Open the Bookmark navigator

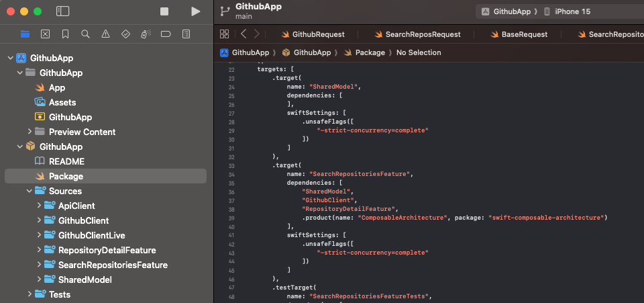pyautogui.click(x=65, y=34)
